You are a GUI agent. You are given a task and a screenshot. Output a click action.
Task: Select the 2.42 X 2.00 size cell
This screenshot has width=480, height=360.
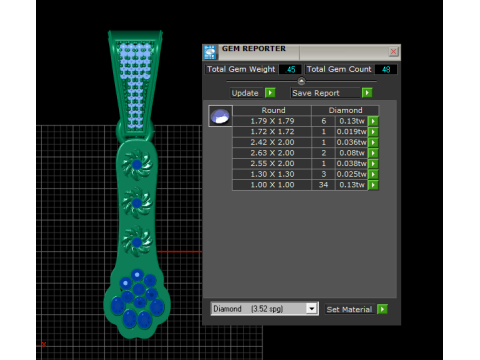272,142
